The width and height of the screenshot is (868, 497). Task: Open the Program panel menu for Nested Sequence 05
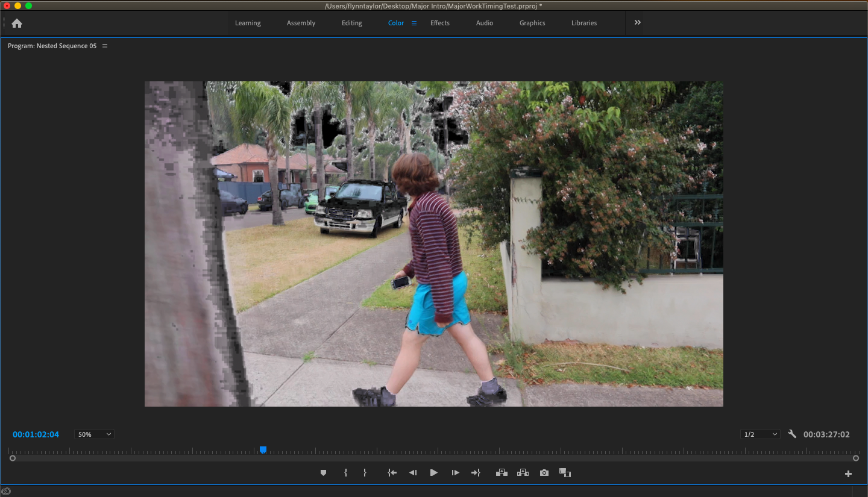pyautogui.click(x=105, y=46)
